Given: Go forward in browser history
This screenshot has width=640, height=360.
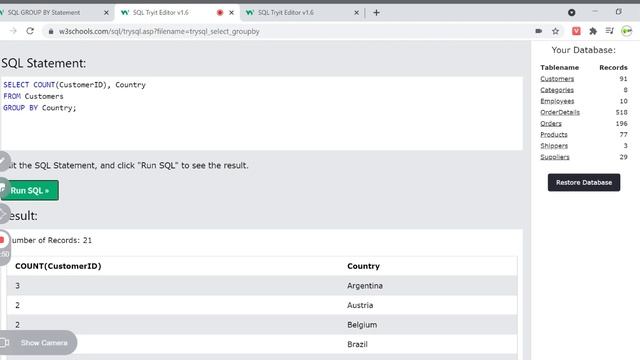Looking at the screenshot, I should point(13,31).
